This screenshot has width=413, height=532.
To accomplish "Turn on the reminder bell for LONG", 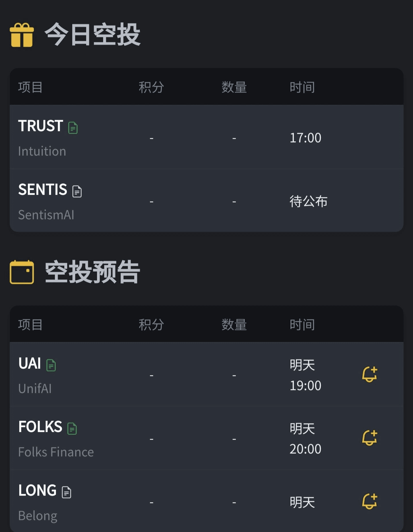I will (369, 502).
